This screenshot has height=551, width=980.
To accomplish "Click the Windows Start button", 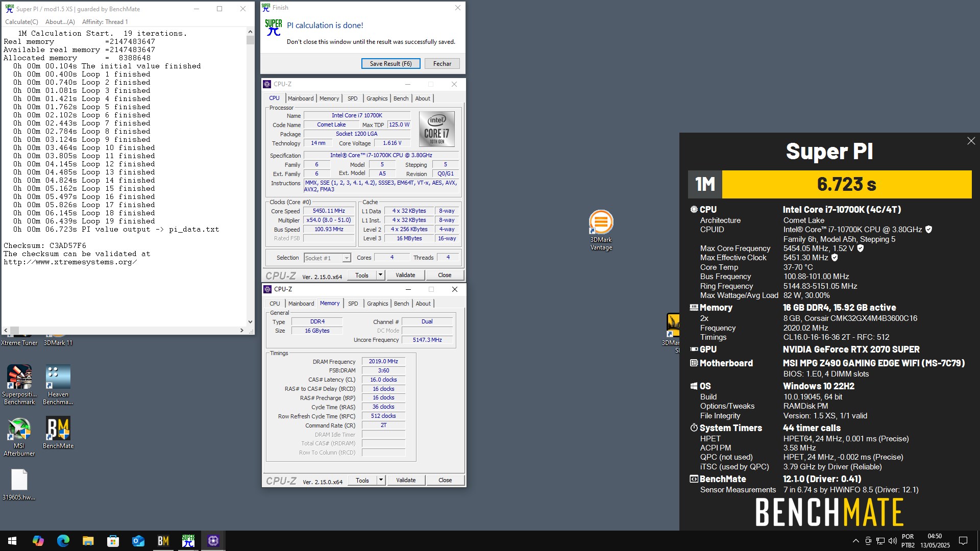I will pos(12,541).
